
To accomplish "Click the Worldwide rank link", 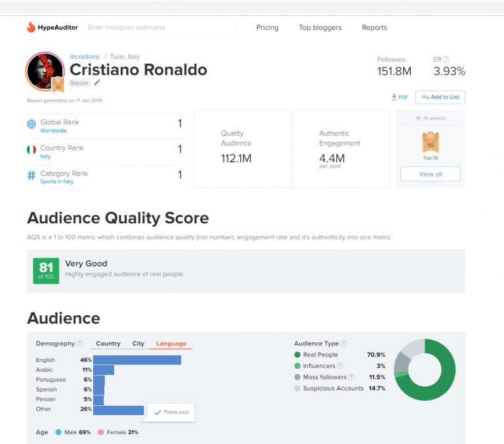I will [x=53, y=131].
